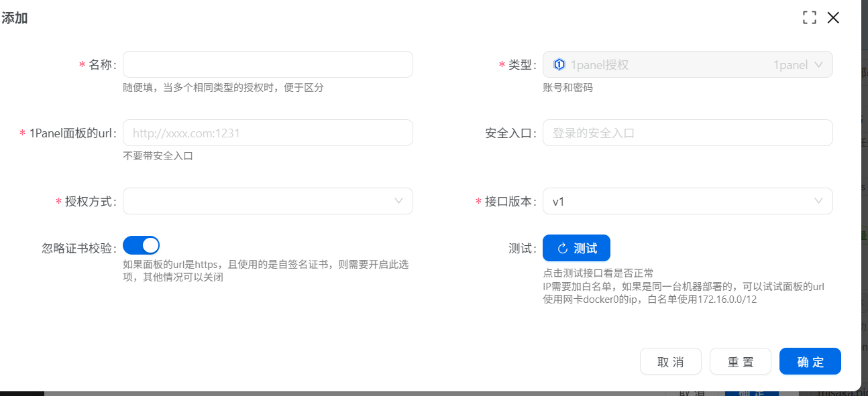This screenshot has width=868, height=396.
Task: Click the 确定 button
Action: [810, 362]
